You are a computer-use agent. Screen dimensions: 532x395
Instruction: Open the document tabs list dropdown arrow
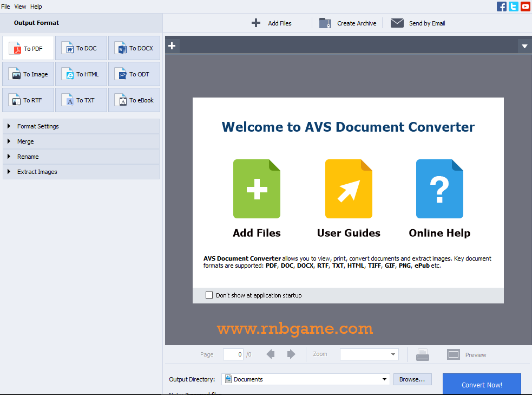click(524, 46)
